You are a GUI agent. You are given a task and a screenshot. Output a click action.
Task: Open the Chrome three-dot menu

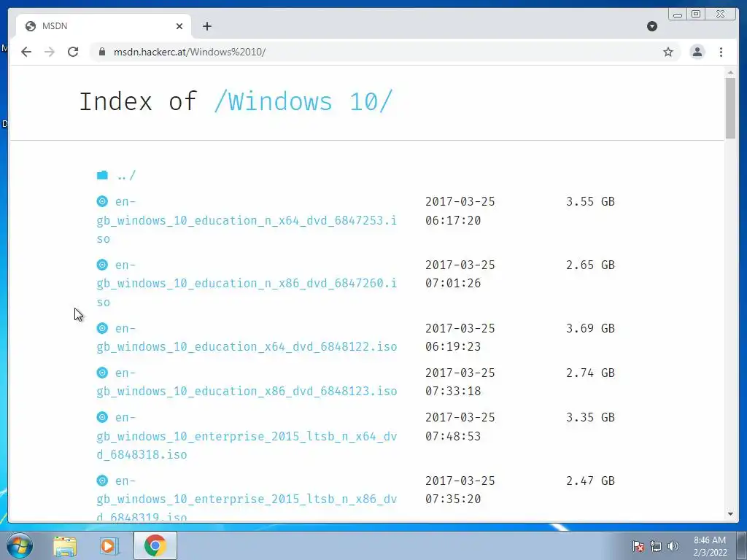(721, 52)
